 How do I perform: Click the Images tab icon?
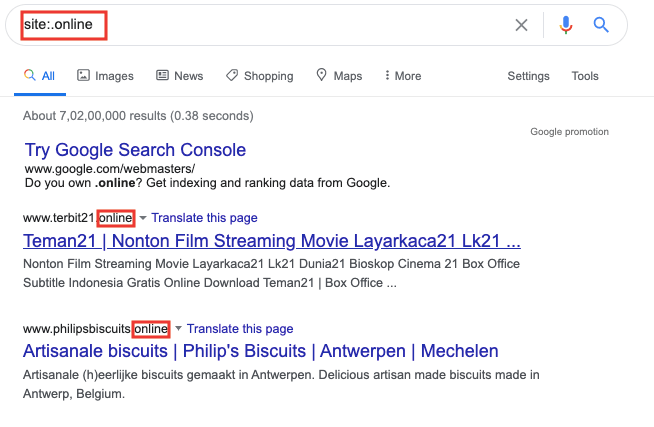(x=83, y=76)
